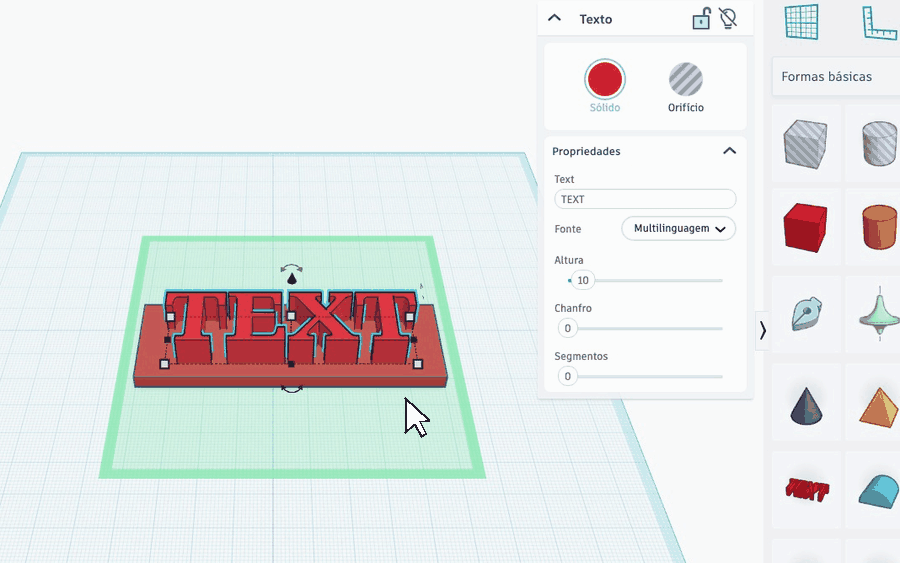
Task: Click the bottom-left white corner handle
Action: [x=165, y=364]
